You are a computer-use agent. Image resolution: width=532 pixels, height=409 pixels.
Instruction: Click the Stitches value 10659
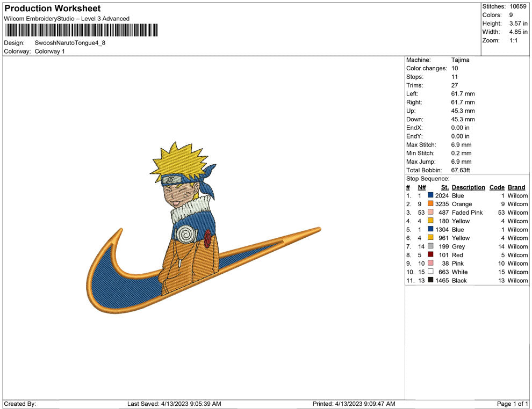(517, 6)
